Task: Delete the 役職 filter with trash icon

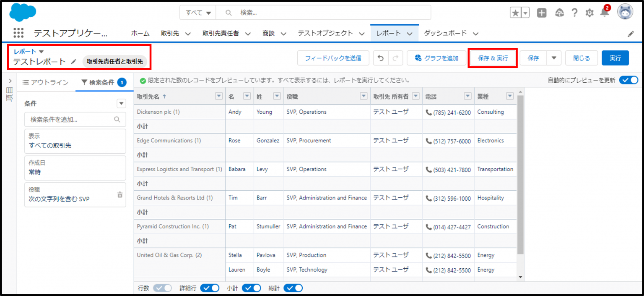Action: point(120,195)
